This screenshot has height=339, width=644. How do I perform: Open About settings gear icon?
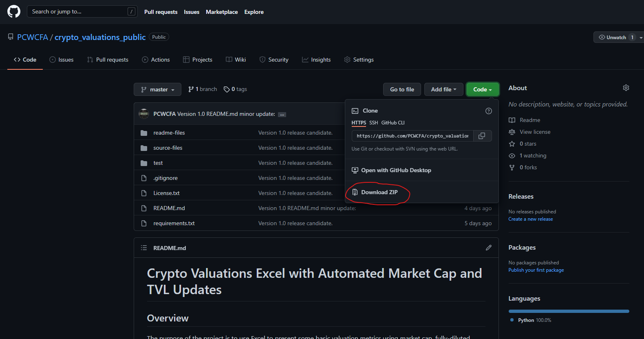point(626,88)
